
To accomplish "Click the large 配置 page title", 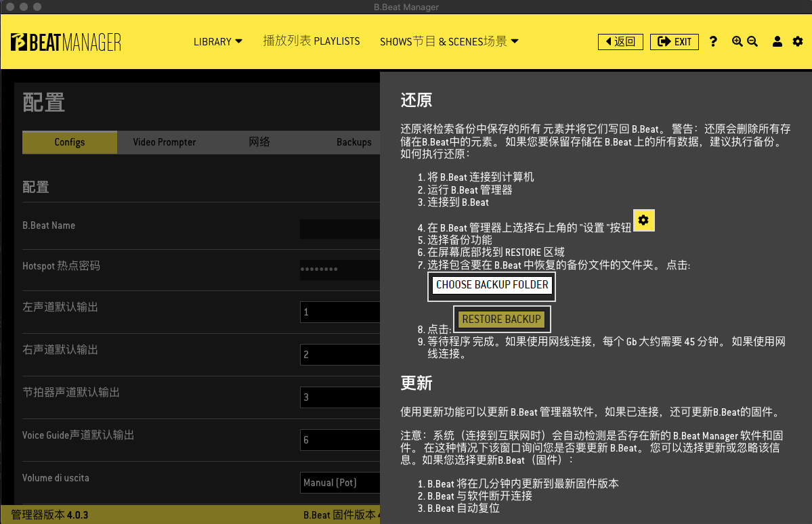I will [x=44, y=102].
